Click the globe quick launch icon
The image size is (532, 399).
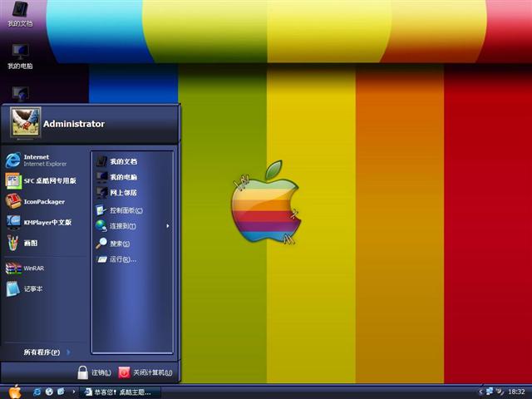point(49,392)
